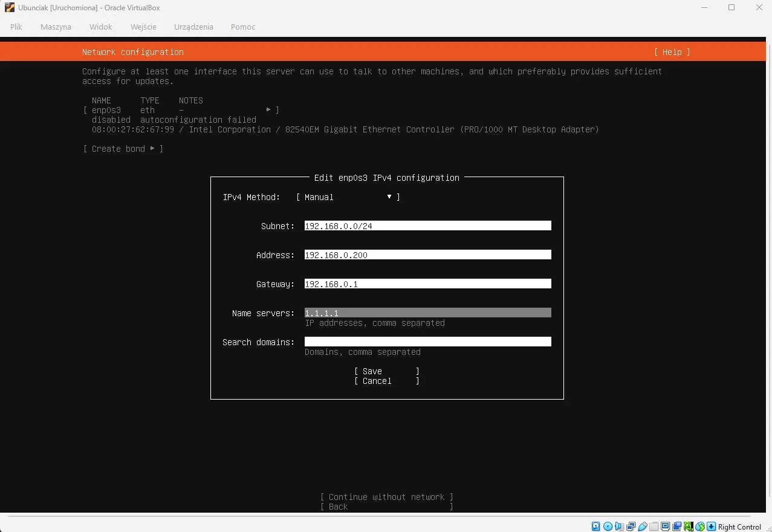Click the VirtualBox window title icon

point(10,8)
